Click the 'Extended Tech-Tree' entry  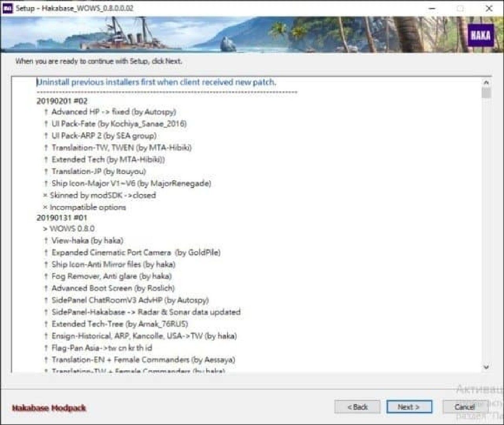(116, 324)
